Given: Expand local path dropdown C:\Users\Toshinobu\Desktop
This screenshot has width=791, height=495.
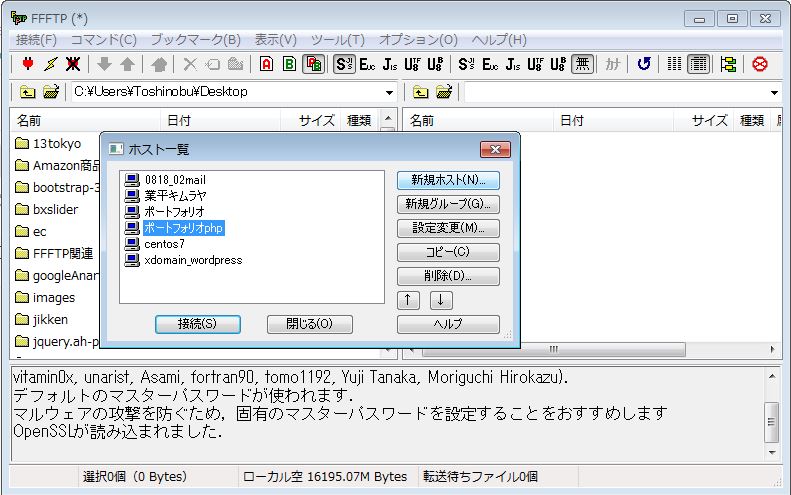Looking at the screenshot, I should pos(389,92).
